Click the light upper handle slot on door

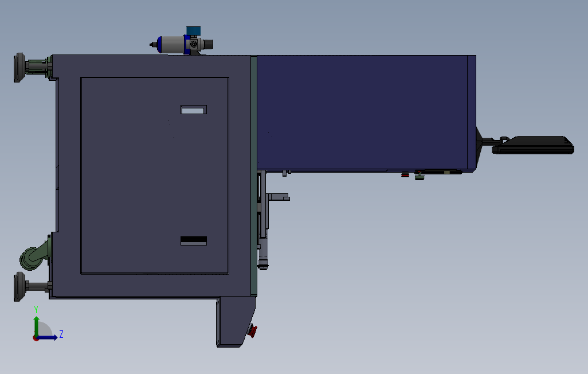tap(194, 109)
